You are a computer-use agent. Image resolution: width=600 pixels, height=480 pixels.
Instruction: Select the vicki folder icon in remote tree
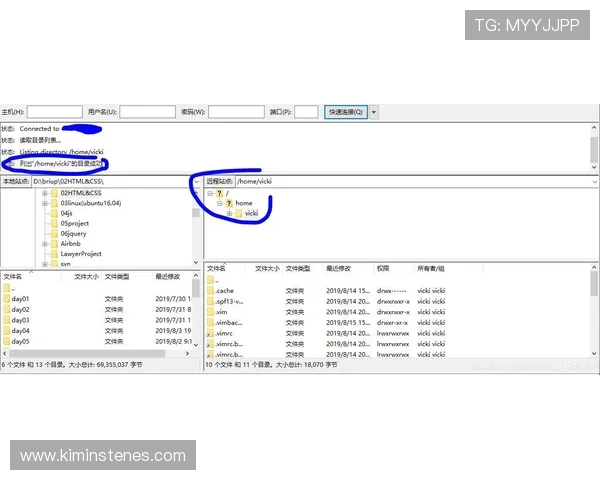tap(239, 213)
